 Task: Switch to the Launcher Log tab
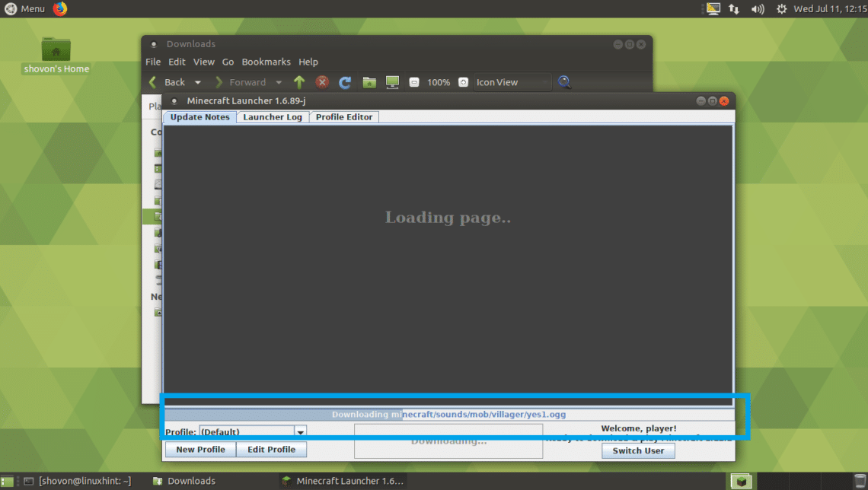coord(272,117)
